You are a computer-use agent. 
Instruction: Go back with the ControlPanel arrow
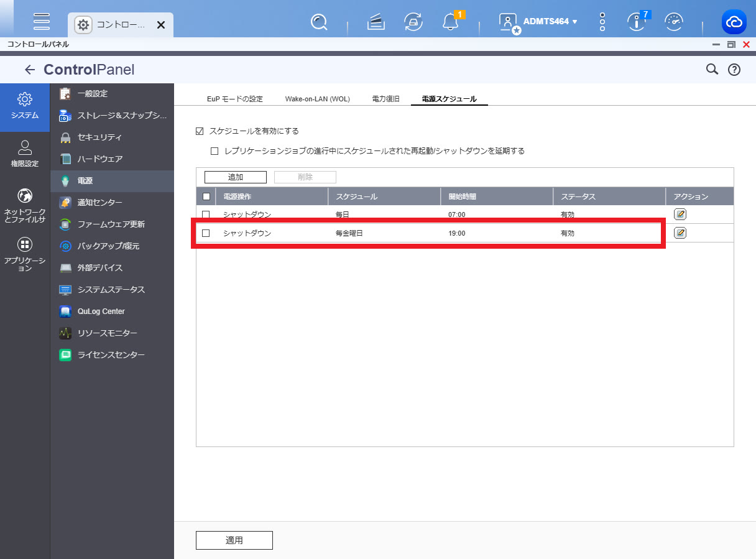click(x=29, y=70)
